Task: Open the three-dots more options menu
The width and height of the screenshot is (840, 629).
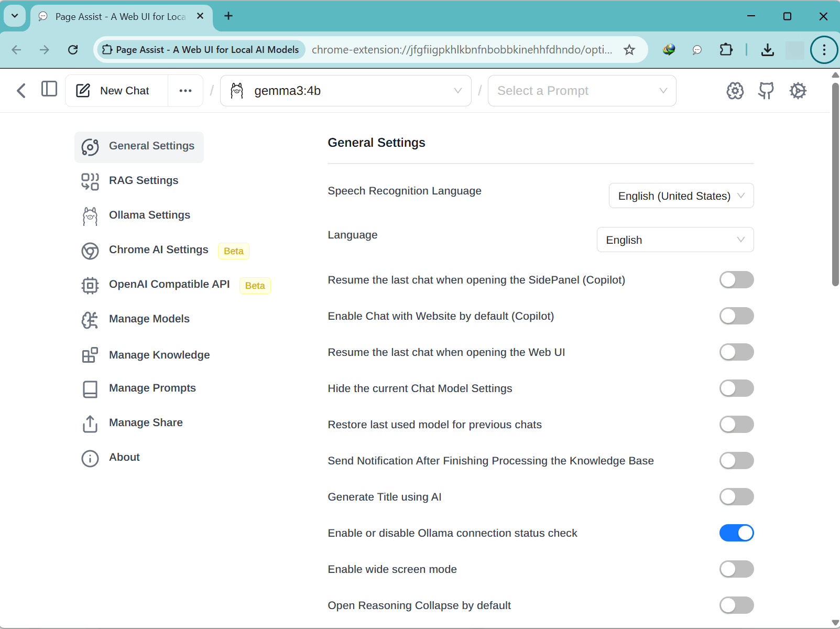Action: point(186,91)
